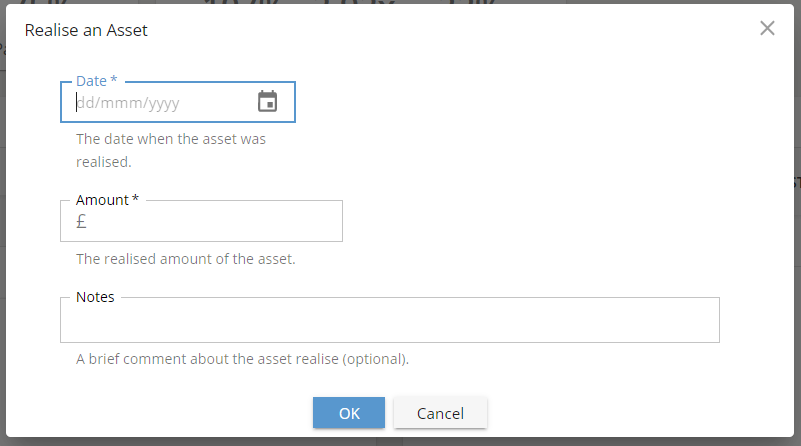The image size is (801, 446).
Task: Click into the Amount field
Action: [x=201, y=221]
